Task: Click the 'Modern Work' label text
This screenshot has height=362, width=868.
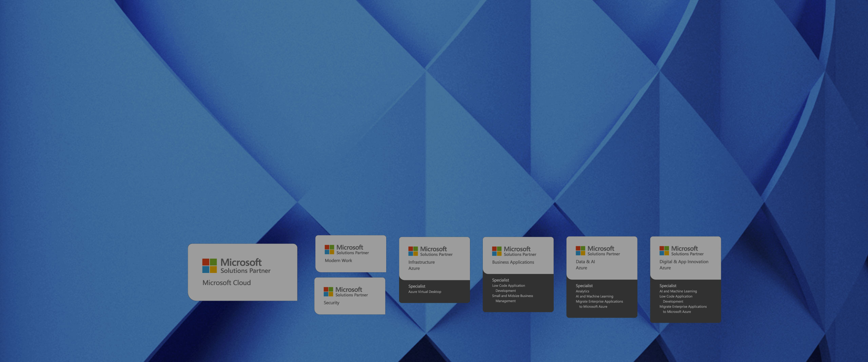Action: click(x=338, y=260)
